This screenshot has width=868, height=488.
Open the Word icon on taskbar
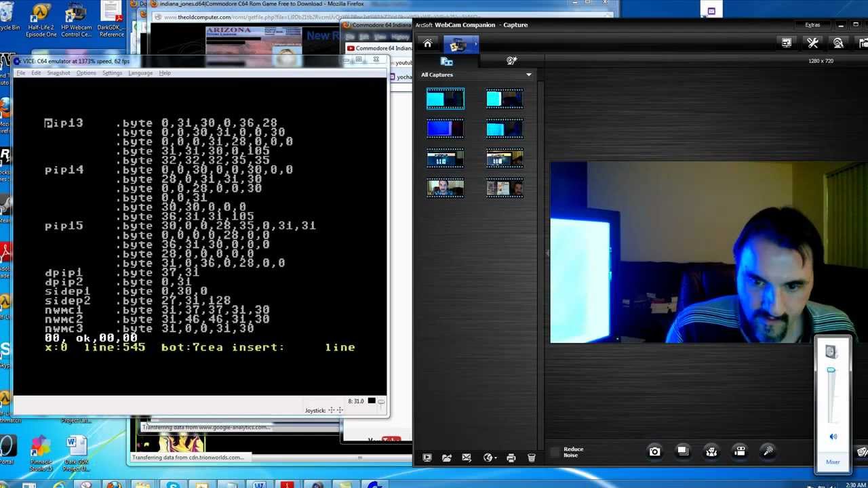(258, 485)
